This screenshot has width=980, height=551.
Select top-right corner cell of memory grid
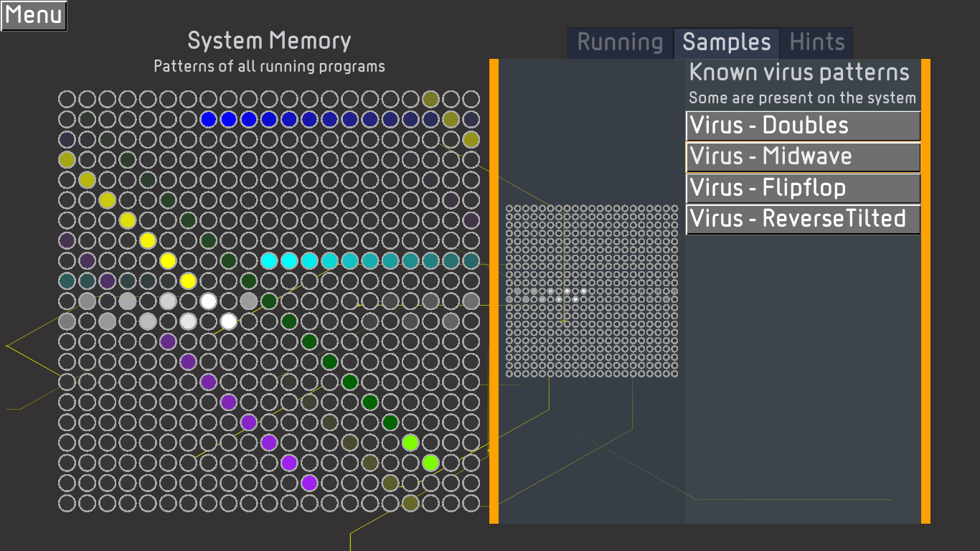coord(471,99)
